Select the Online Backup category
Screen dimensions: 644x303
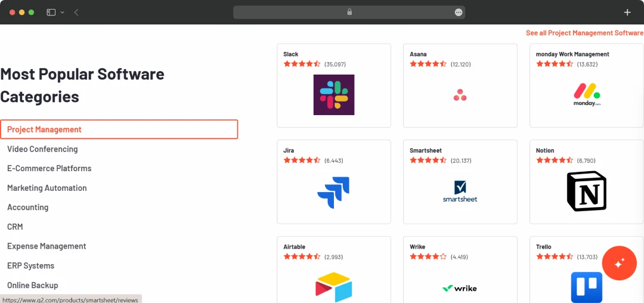(x=32, y=285)
